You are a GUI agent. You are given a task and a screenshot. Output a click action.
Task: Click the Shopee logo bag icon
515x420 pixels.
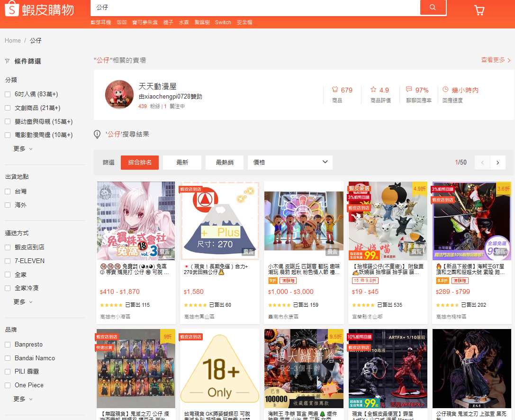[x=12, y=8]
